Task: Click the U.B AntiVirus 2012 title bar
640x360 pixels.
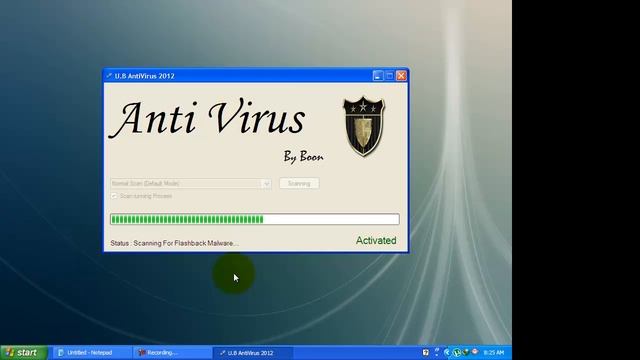Action: [256, 76]
